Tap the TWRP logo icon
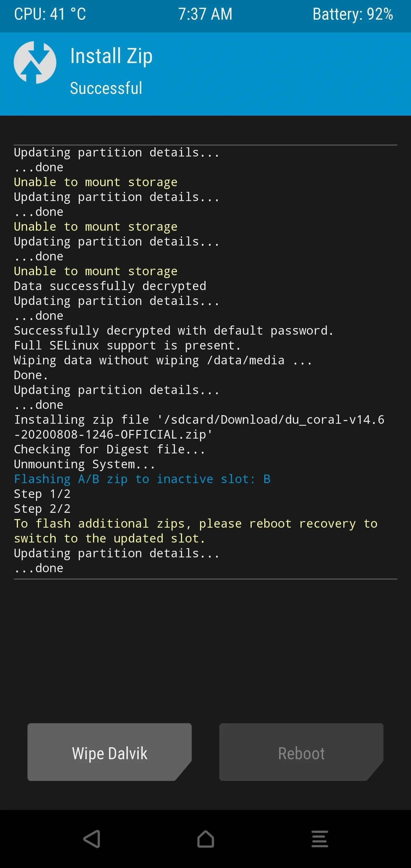 tap(35, 62)
